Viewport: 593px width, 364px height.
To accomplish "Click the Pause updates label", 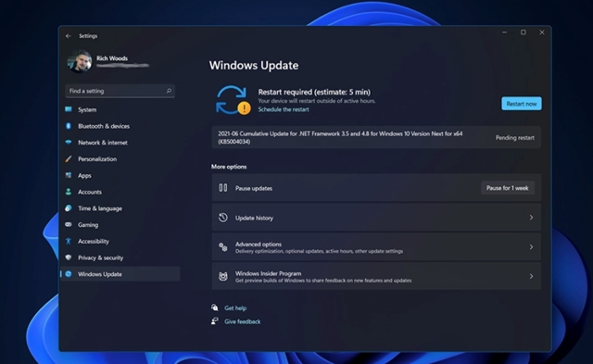I will [254, 188].
